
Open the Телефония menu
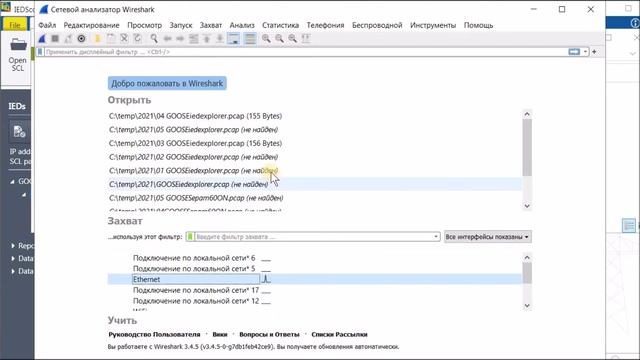pos(325,25)
